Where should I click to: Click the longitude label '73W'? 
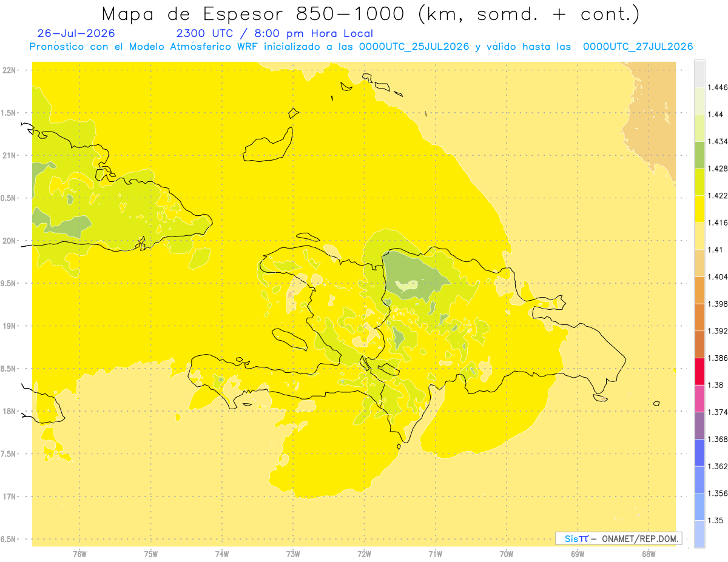click(293, 554)
